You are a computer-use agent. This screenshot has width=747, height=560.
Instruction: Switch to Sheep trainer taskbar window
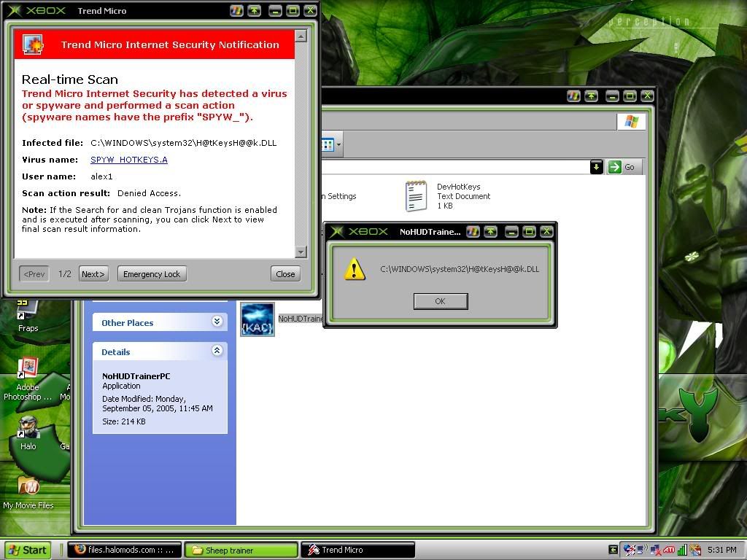coord(241,550)
